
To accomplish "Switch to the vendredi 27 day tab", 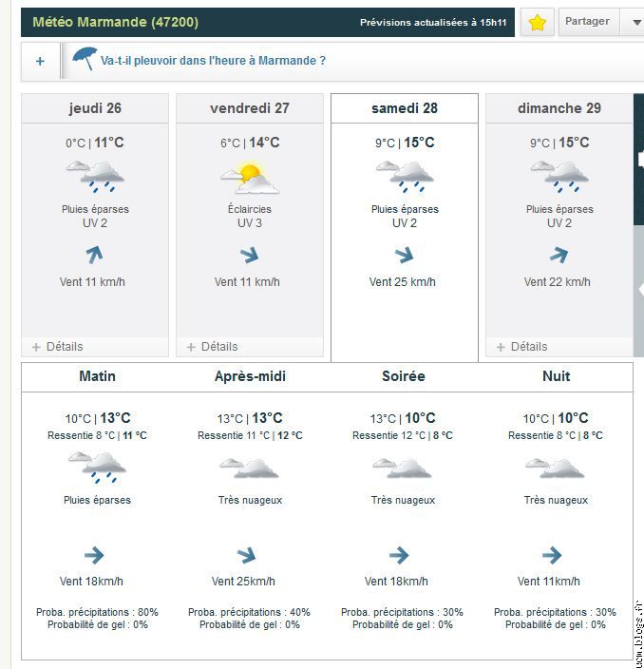I will pyautogui.click(x=249, y=108).
